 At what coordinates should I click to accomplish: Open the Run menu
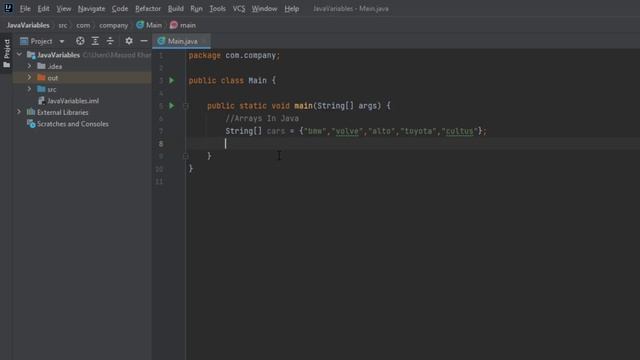click(x=196, y=9)
